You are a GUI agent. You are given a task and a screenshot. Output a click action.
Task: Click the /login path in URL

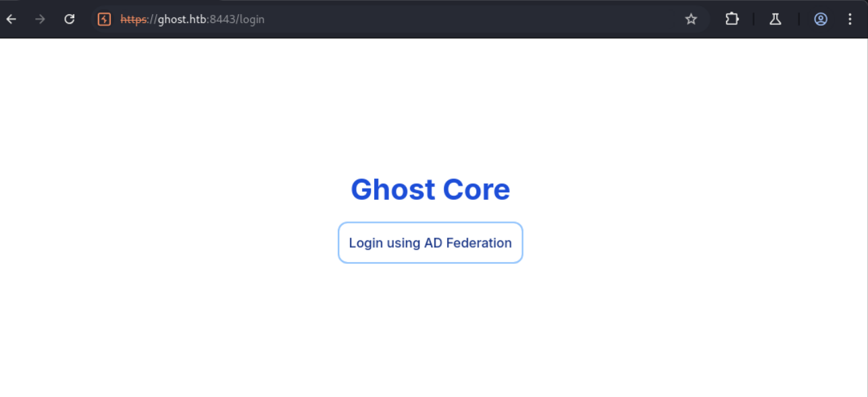point(250,20)
